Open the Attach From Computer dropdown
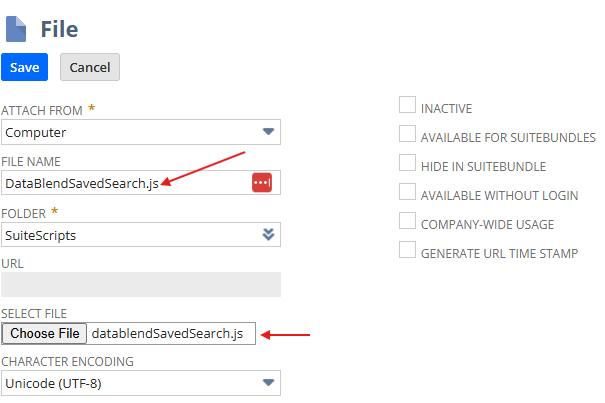605x403 pixels. tap(141, 132)
